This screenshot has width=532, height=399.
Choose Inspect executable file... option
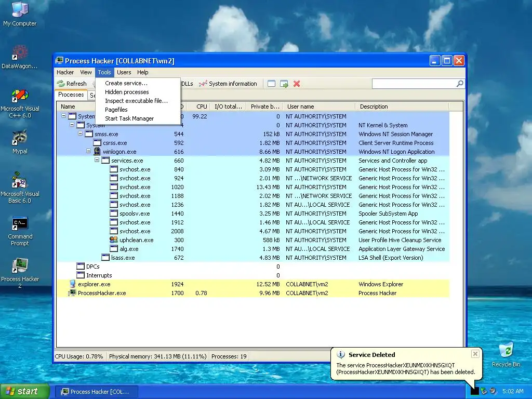pos(138,101)
